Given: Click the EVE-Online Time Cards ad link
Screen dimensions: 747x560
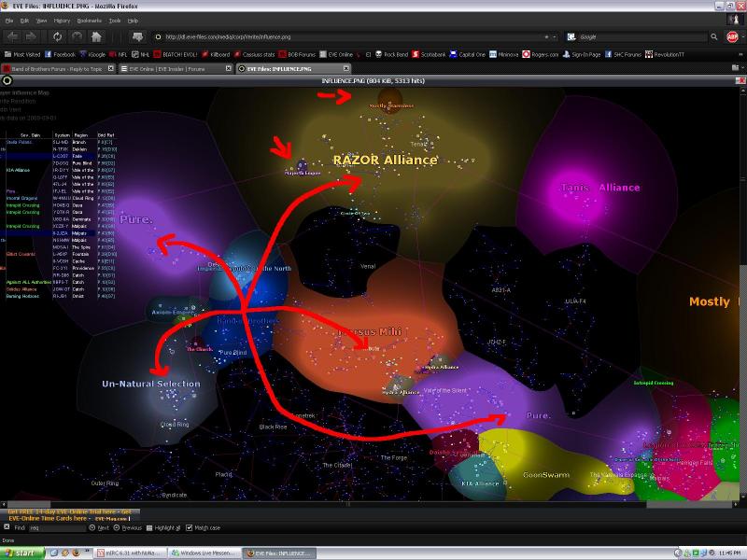Looking at the screenshot, I should [48, 518].
